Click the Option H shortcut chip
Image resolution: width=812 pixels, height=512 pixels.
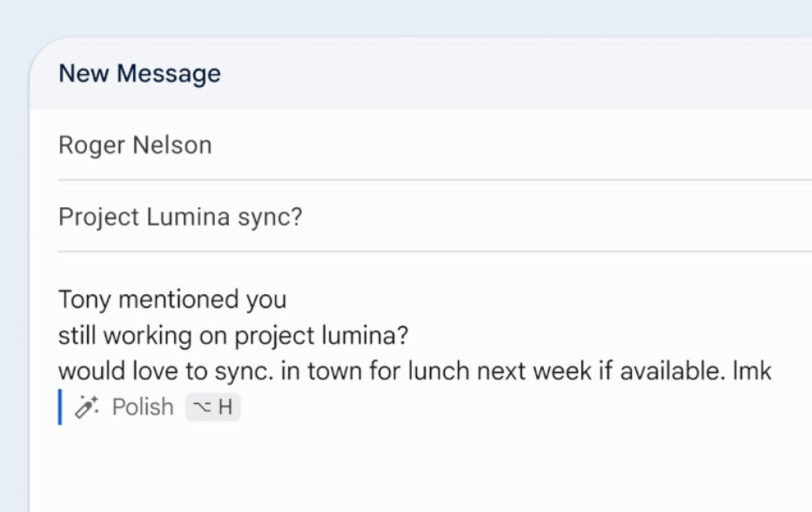[213, 407]
